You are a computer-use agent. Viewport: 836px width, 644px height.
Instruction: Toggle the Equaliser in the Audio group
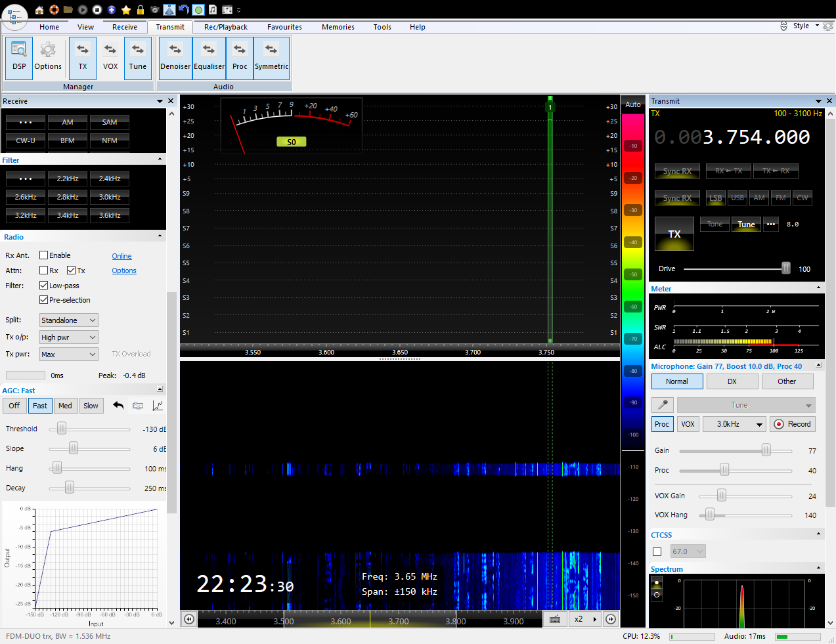[x=209, y=57]
